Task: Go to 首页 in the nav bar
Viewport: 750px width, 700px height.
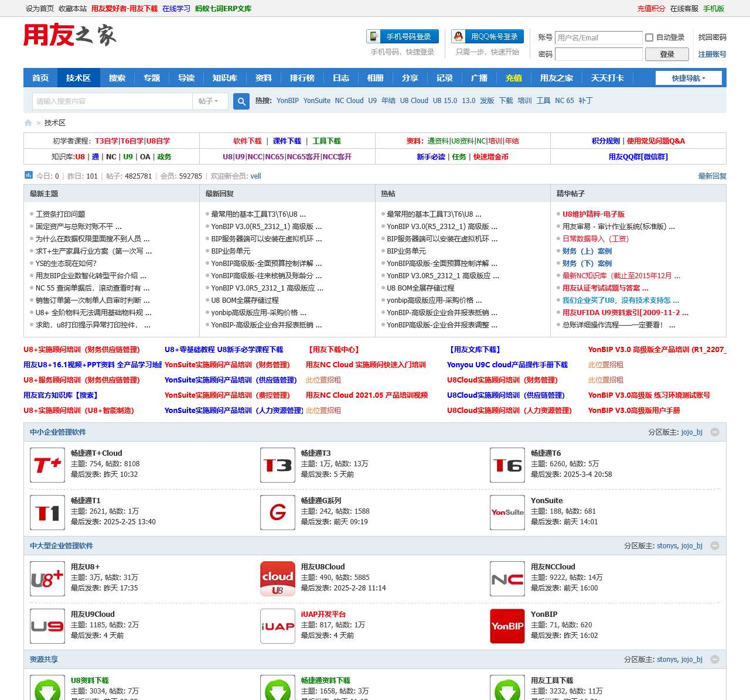Action: click(x=40, y=78)
